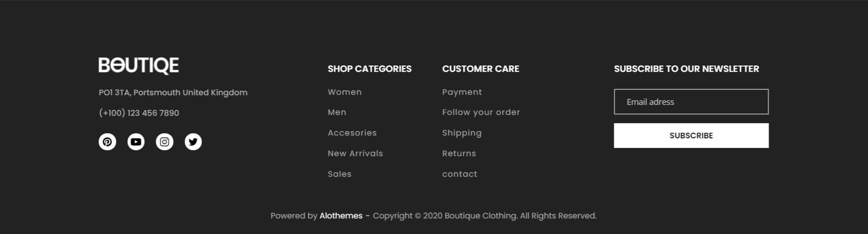Open the Pinterest social icon
The image size is (868, 234).
pos(107,142)
